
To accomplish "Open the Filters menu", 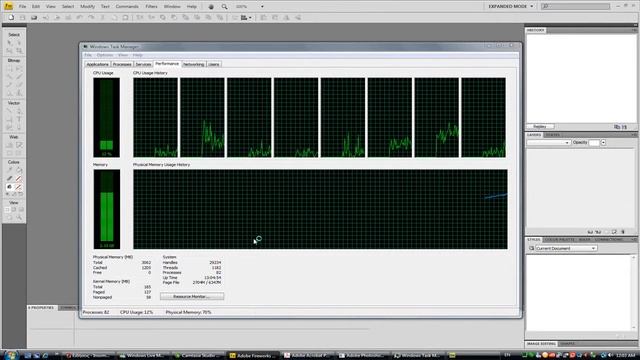I will 151,7.
